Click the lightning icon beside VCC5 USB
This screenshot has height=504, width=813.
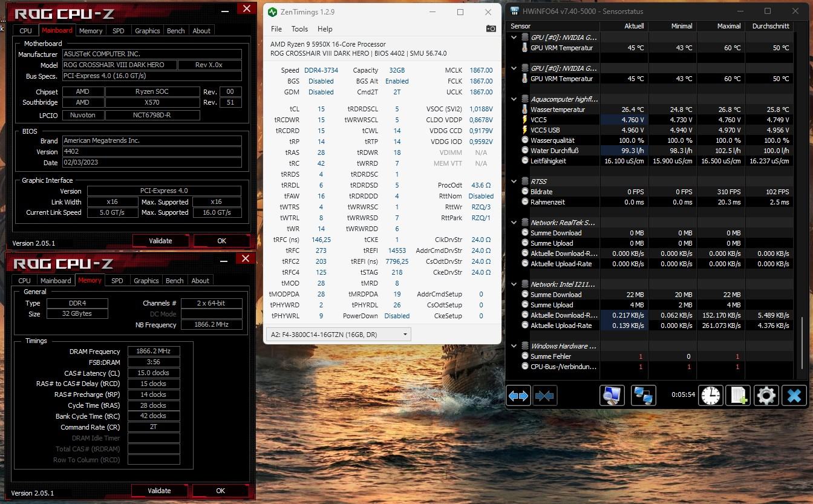click(x=524, y=130)
